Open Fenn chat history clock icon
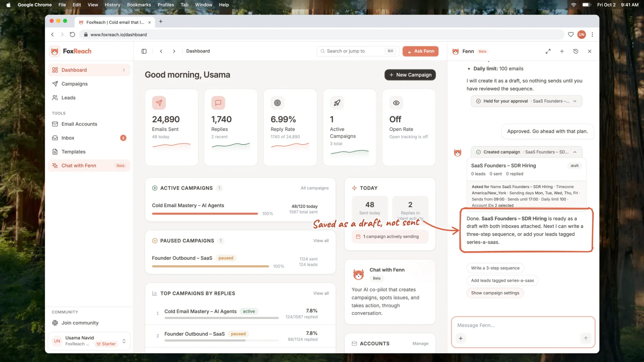Viewport: 644px width, 362px height. [x=576, y=51]
